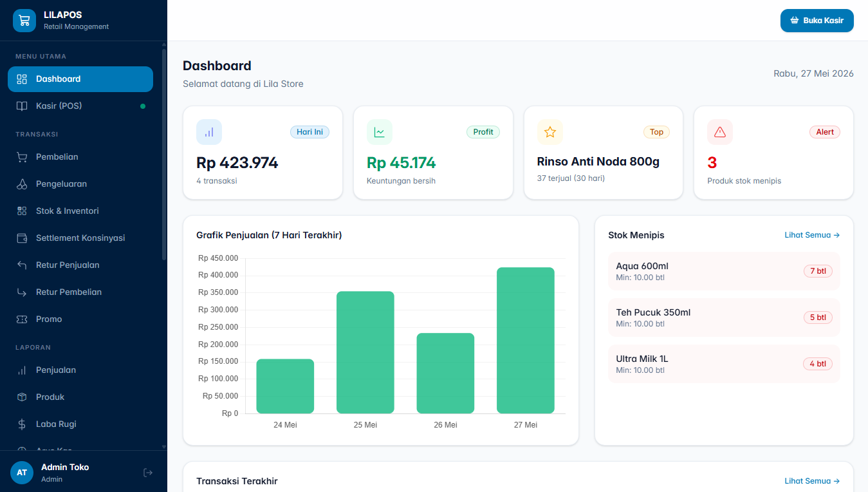The width and height of the screenshot is (868, 492).
Task: Click the Kasir (POS) book icon
Action: 22,106
